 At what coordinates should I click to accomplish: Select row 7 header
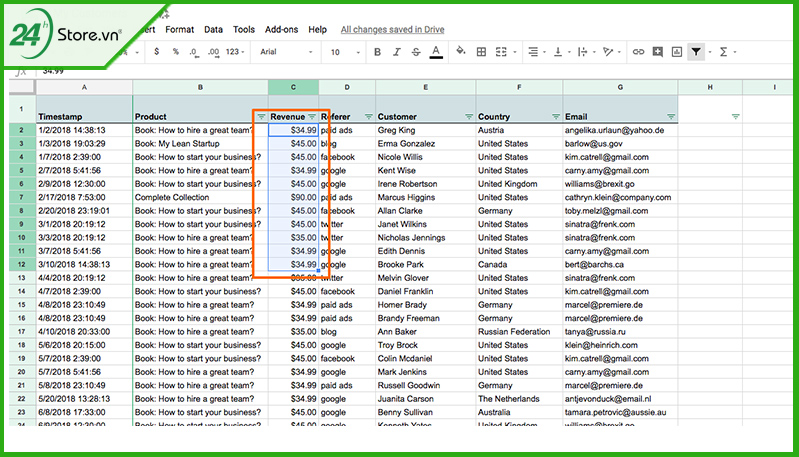click(x=21, y=197)
